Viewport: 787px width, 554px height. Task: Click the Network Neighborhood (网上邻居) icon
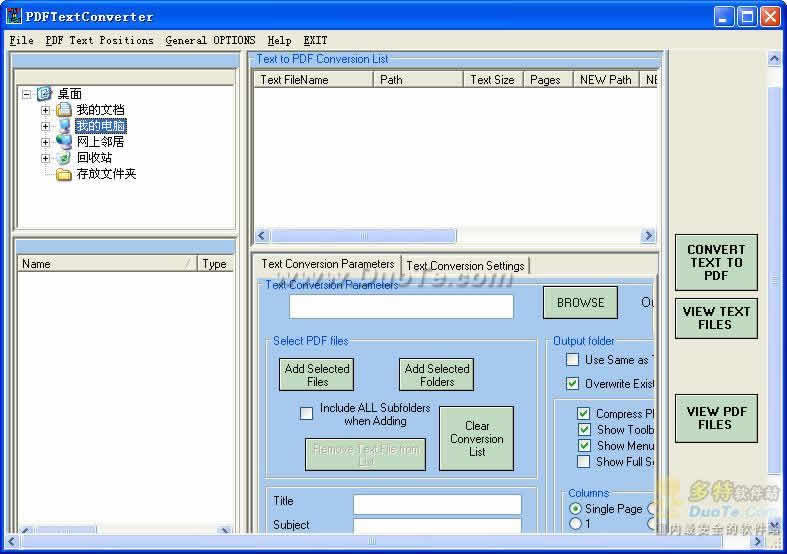pyautogui.click(x=64, y=142)
